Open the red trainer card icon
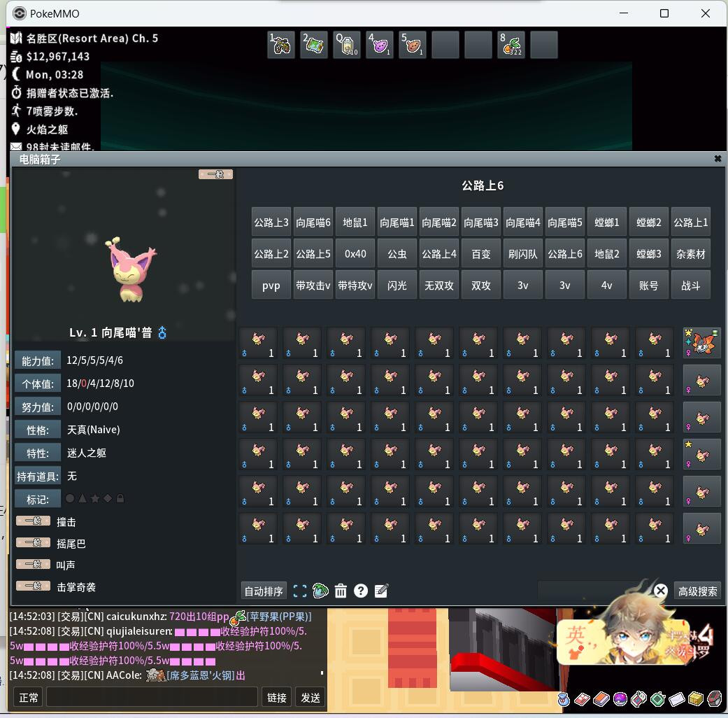The image size is (728, 718). pyautogui.click(x=582, y=699)
